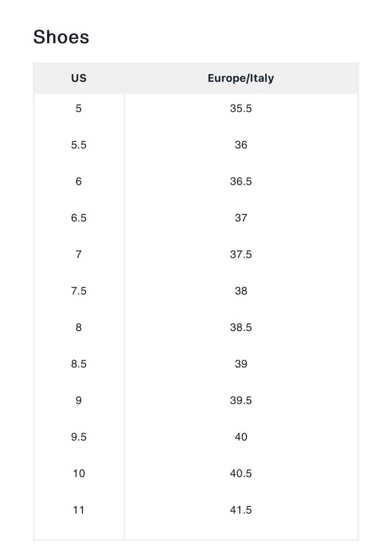The image size is (392, 554).
Task: Click the Shoes heading
Action: coord(61,37)
